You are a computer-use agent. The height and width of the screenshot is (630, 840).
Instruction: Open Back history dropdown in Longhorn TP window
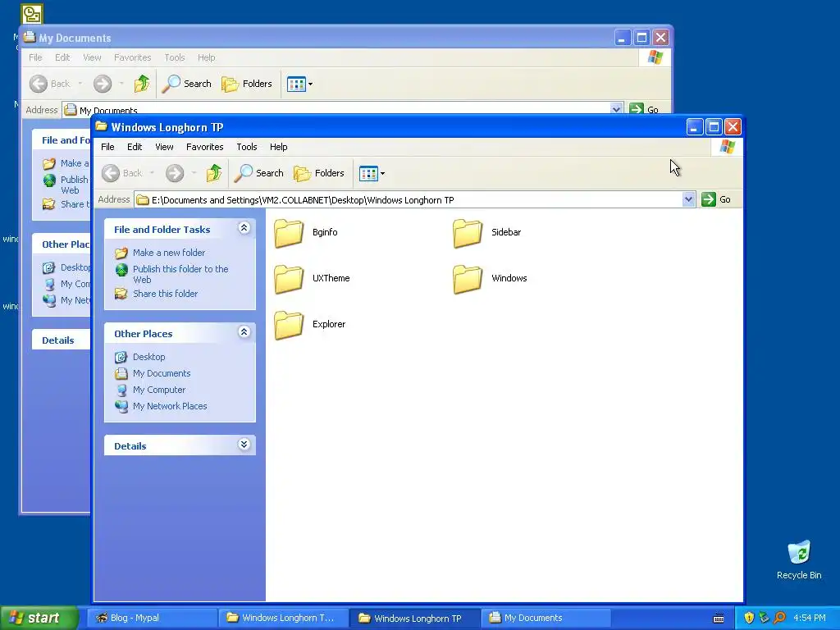point(152,173)
